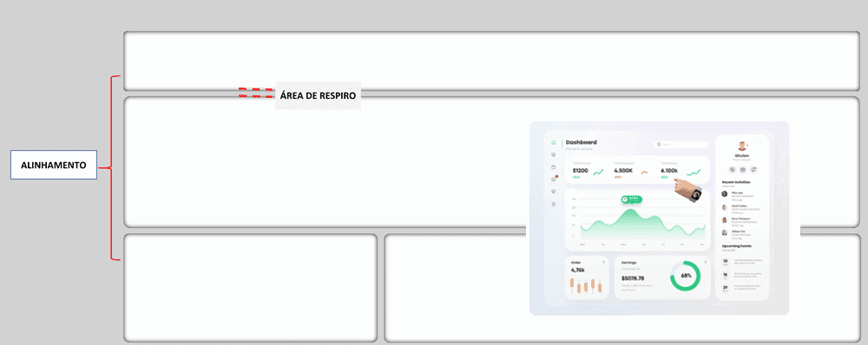This screenshot has width=868, height=345.
Task: Select the profile avatar picture
Action: pos(742,146)
